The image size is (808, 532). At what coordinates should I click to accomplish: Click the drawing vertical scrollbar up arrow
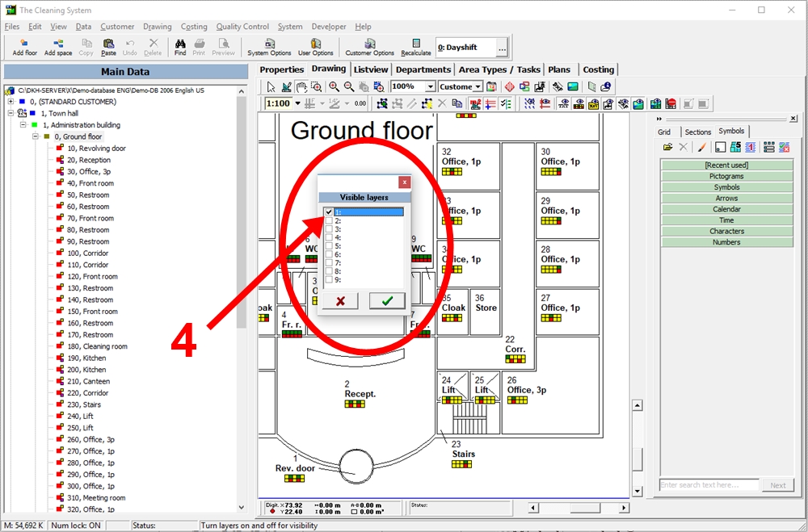click(638, 405)
